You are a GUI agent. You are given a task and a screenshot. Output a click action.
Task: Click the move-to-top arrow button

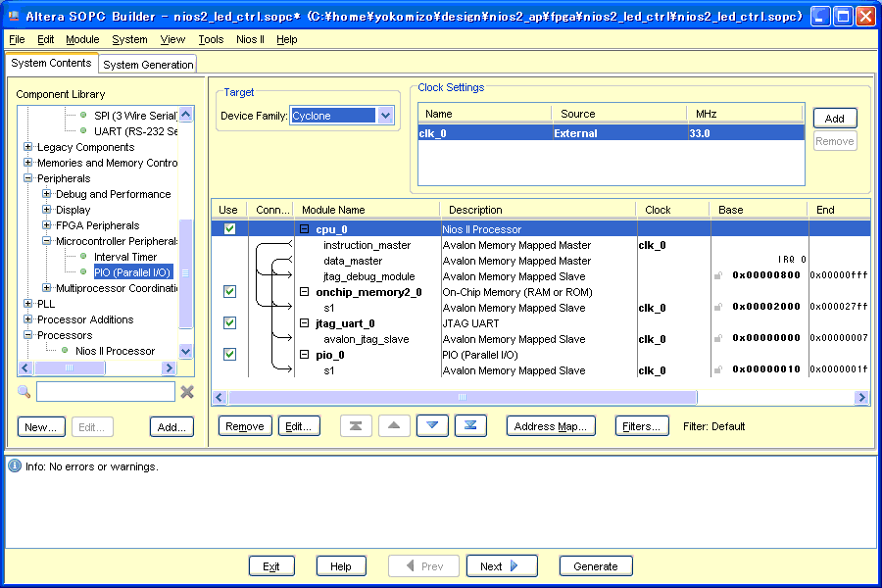[356, 426]
